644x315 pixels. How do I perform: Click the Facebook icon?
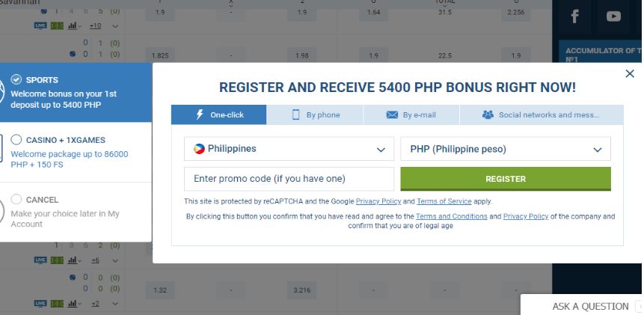[575, 16]
